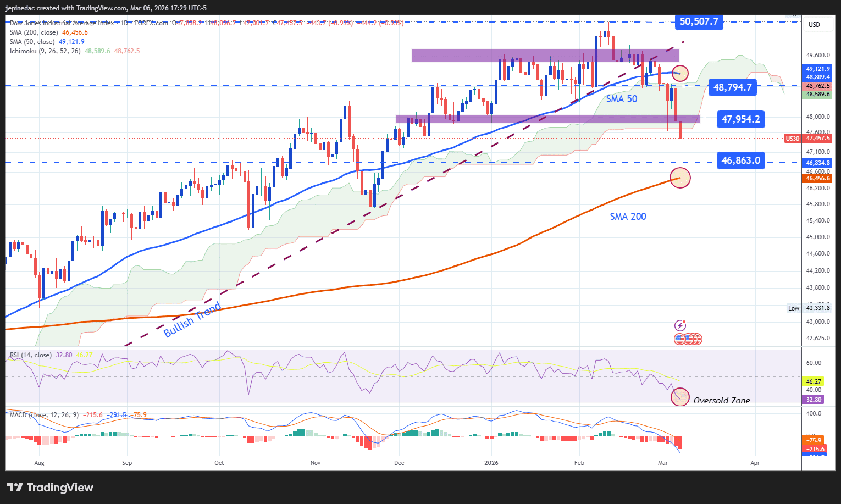The width and height of the screenshot is (841, 504).
Task: Click the 46,863.0 price level label
Action: 741,160
